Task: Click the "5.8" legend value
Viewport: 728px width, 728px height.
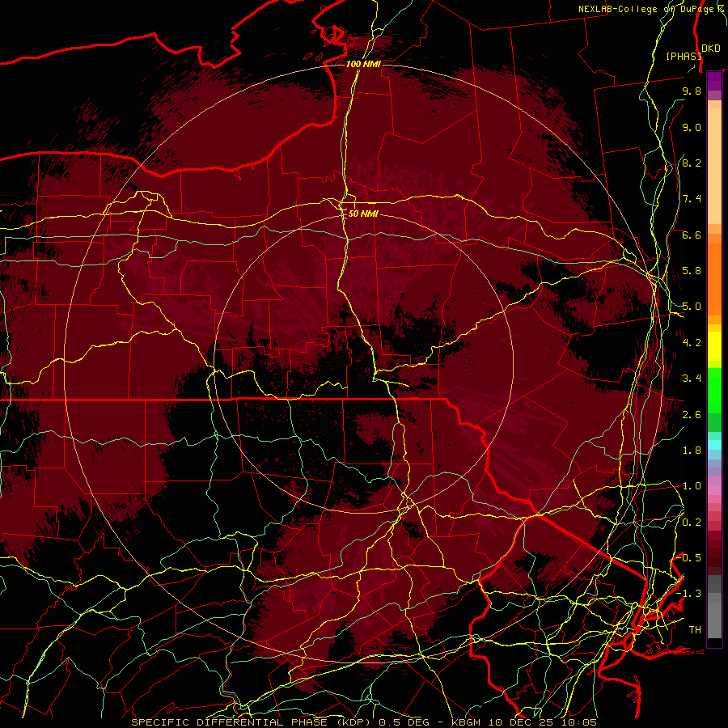Action: tap(692, 271)
